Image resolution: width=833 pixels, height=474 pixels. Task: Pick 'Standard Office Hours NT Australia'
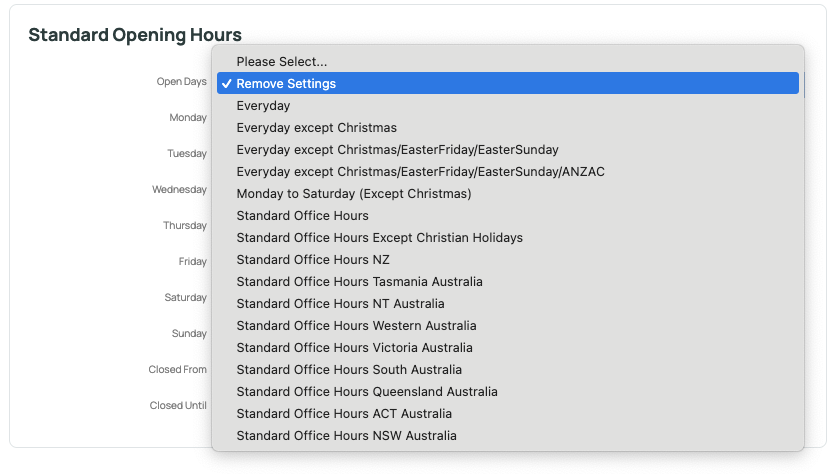pyautogui.click(x=508, y=303)
